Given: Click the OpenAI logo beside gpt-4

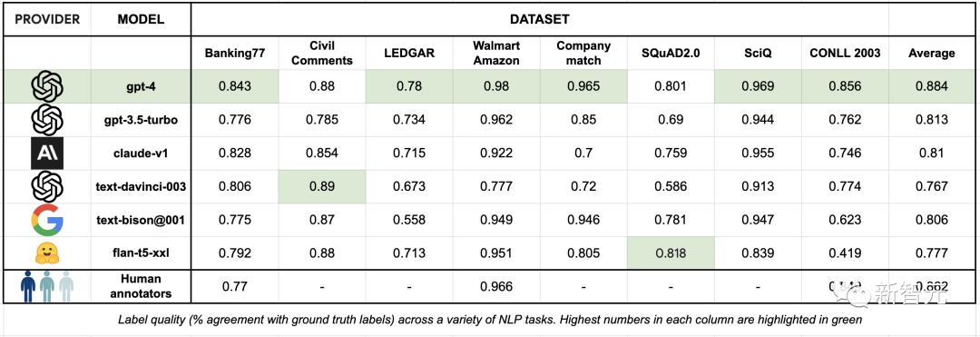Looking at the screenshot, I should [x=47, y=86].
